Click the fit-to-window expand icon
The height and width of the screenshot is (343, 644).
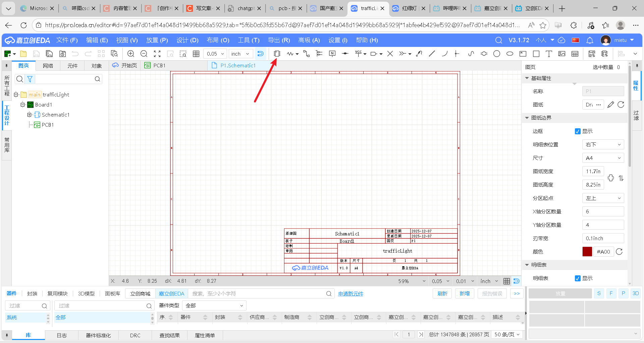click(x=157, y=54)
